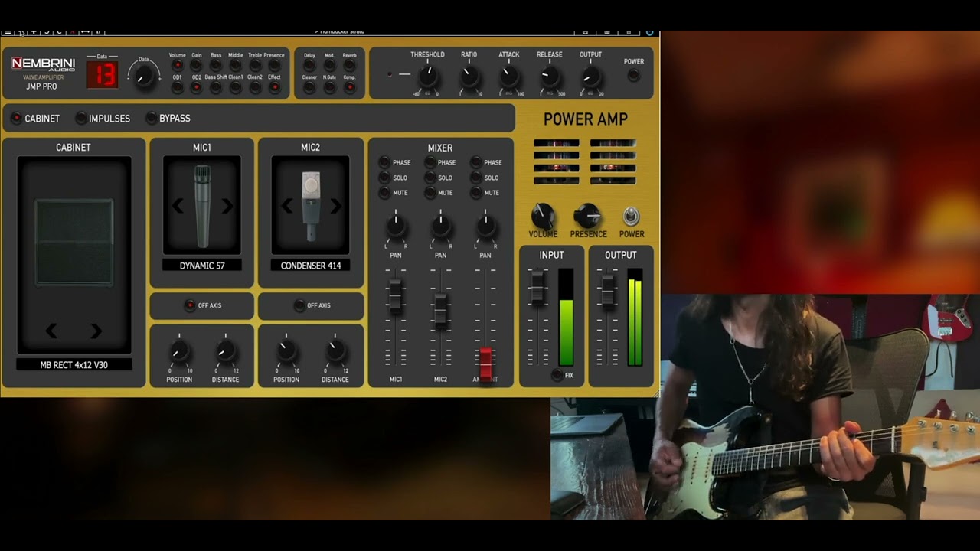The height and width of the screenshot is (551, 980).
Task: Toggle the Delay effect button
Action: pyautogui.click(x=309, y=66)
